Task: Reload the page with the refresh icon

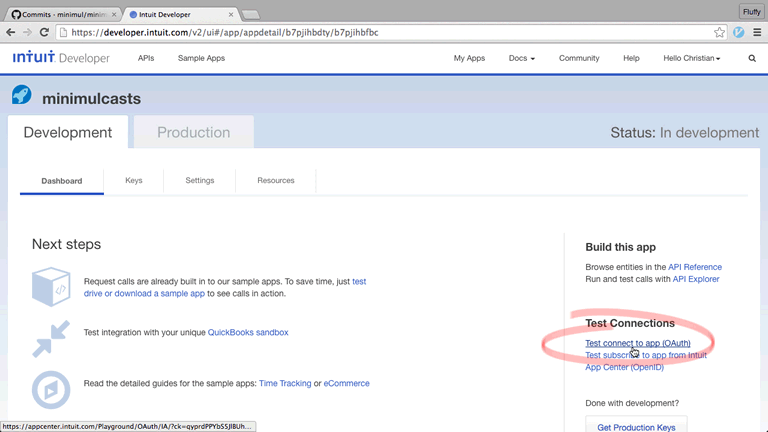Action: (44, 32)
